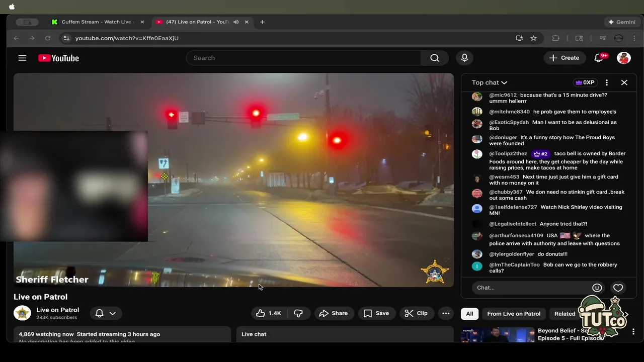Click the @ImTheCaptainToo username in chat
The image size is (644, 362).
click(x=514, y=265)
